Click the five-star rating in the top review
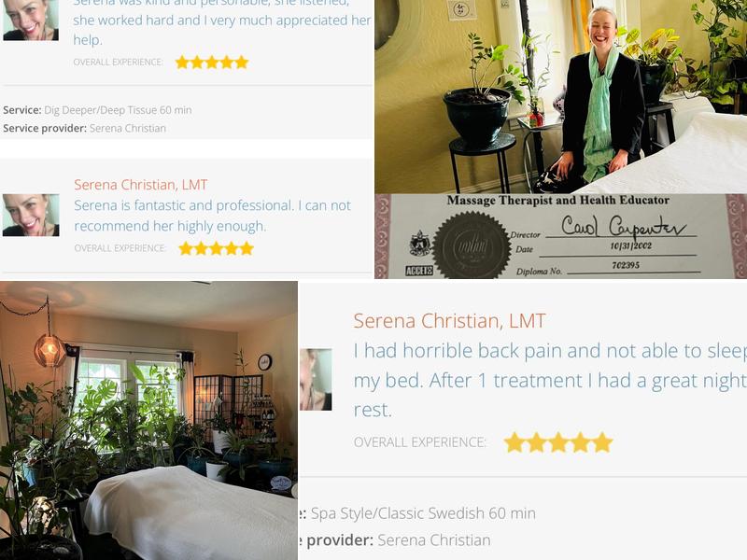This screenshot has width=747, height=560. click(x=212, y=63)
